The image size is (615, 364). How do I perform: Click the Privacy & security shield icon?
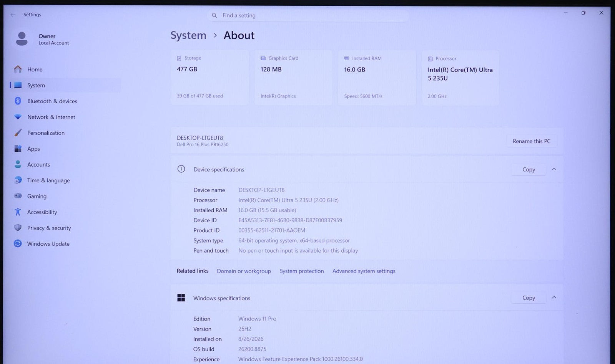[18, 228]
